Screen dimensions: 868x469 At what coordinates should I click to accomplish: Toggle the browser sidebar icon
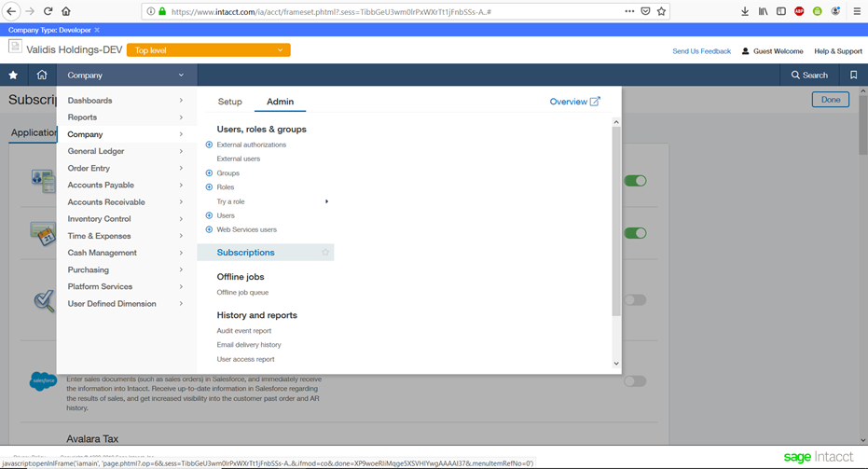click(781, 11)
